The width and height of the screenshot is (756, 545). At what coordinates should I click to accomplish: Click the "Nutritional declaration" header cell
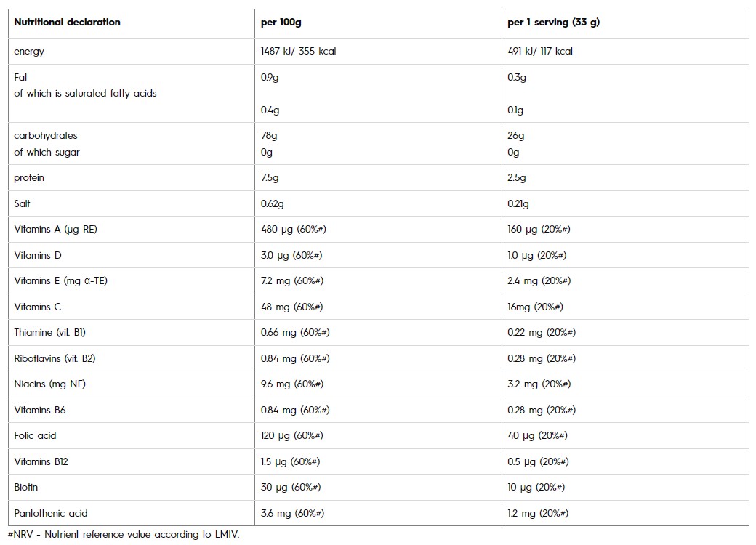pyautogui.click(x=67, y=22)
